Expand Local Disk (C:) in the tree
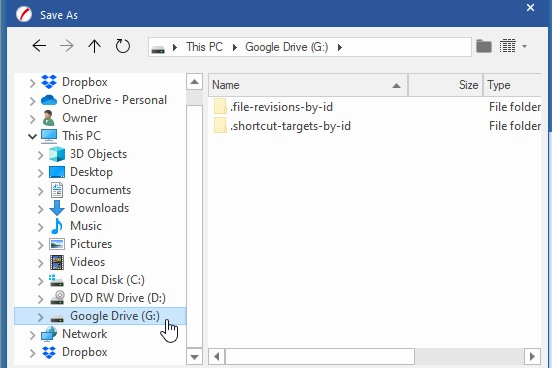Screen dimensions: 552x368 point(40,281)
